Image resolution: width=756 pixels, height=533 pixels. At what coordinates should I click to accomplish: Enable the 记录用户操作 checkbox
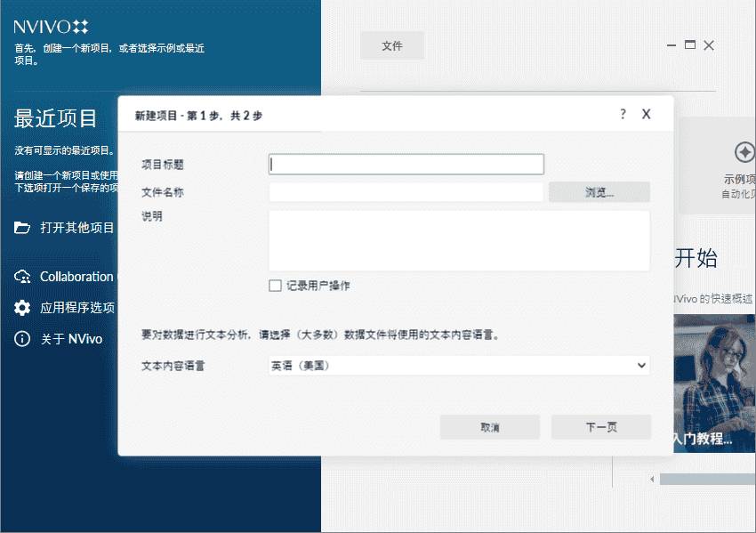click(x=275, y=286)
